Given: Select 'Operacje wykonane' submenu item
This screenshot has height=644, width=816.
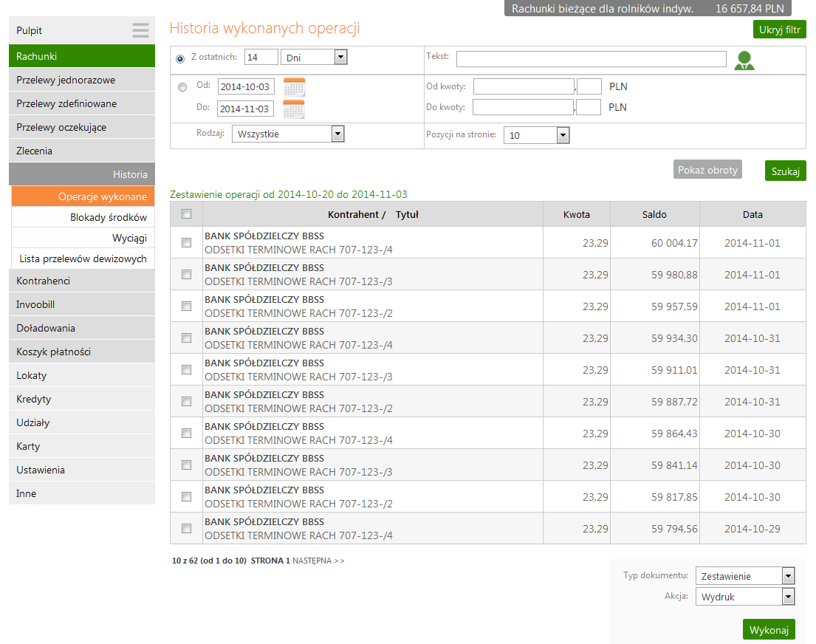Looking at the screenshot, I should 83,196.
